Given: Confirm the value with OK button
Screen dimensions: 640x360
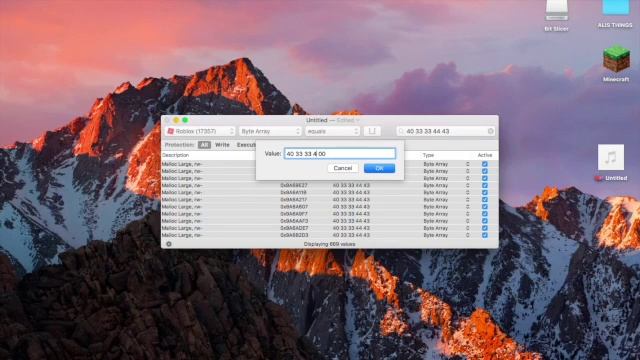Looking at the screenshot, I should tap(379, 168).
